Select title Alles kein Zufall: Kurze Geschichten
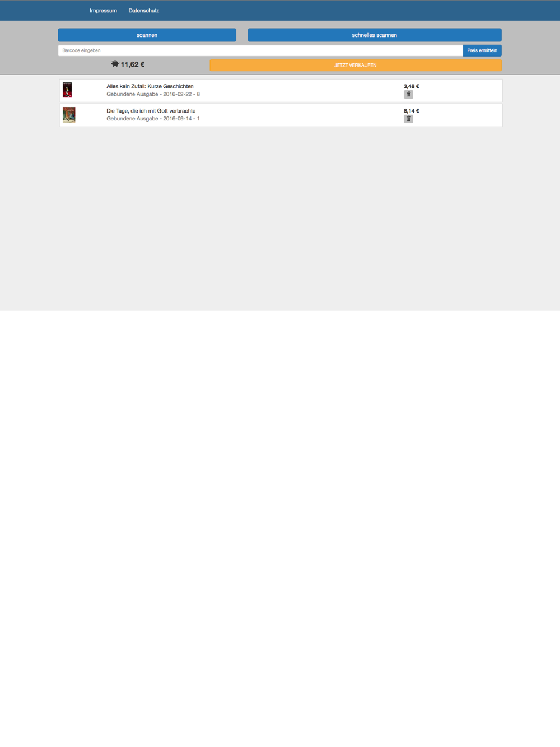 point(150,86)
